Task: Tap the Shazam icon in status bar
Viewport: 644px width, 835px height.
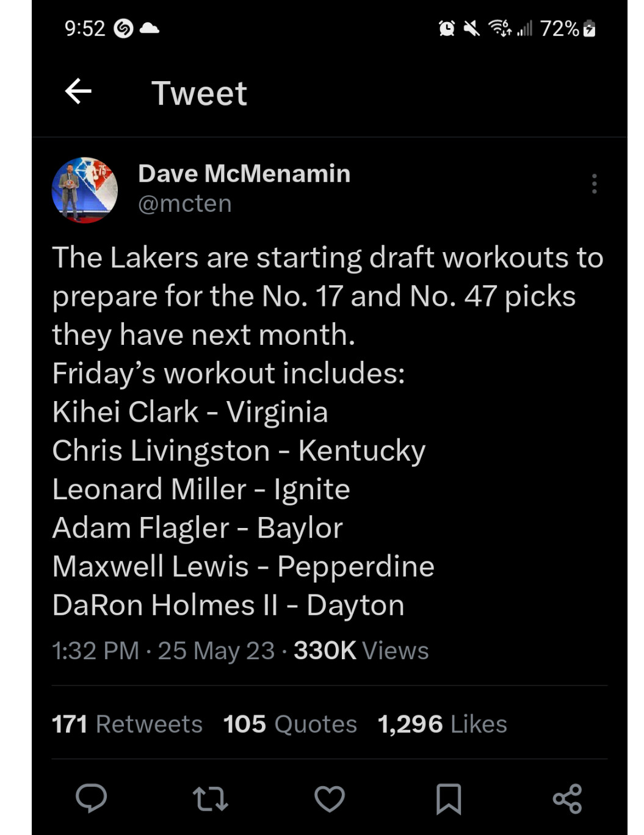Action: tap(123, 29)
